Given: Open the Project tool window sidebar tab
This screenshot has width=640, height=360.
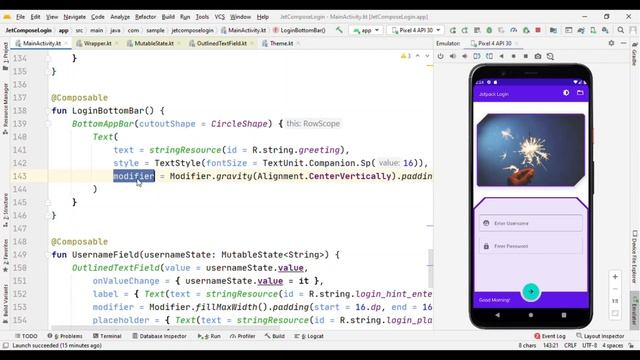Looking at the screenshot, I should point(5,56).
